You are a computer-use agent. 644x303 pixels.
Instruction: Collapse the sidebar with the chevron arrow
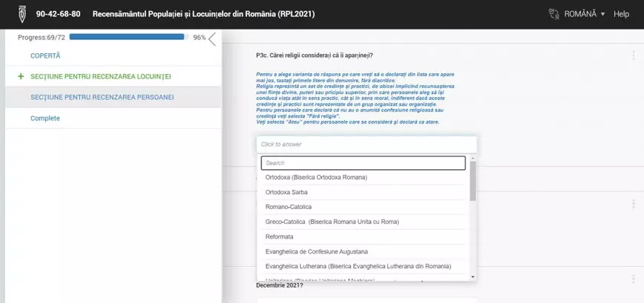tap(212, 39)
